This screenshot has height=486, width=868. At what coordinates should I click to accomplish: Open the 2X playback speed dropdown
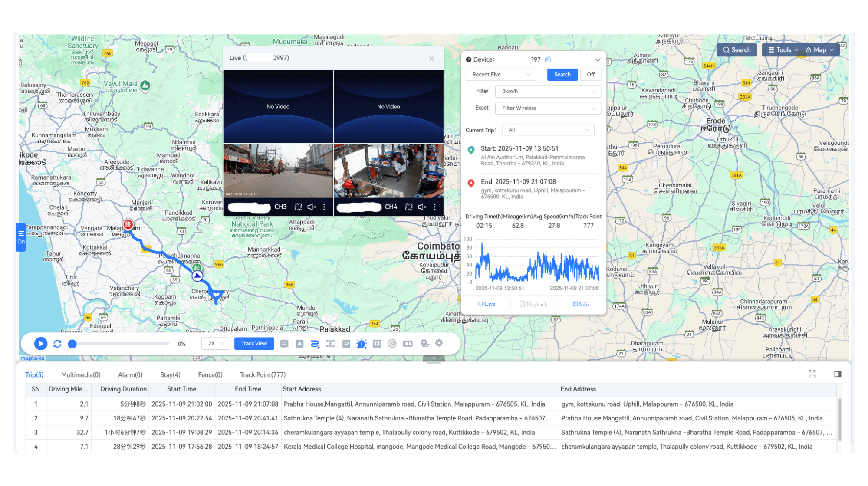(x=215, y=343)
